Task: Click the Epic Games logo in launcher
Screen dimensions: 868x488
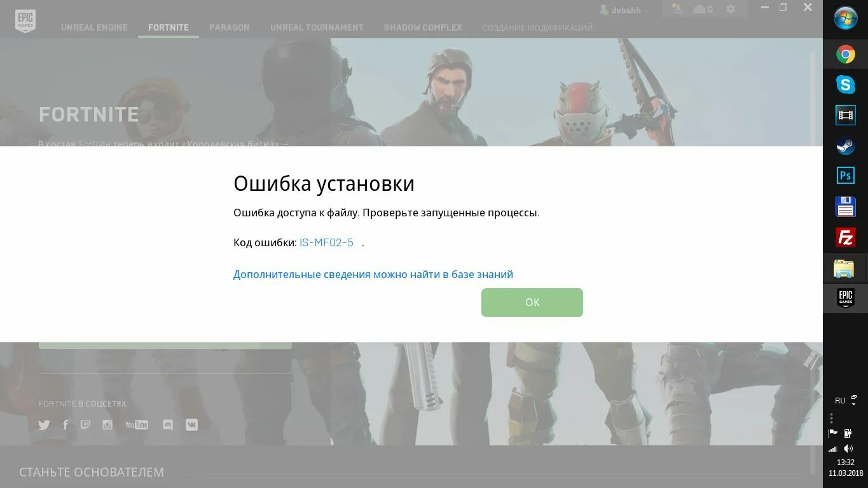Action: click(x=25, y=21)
